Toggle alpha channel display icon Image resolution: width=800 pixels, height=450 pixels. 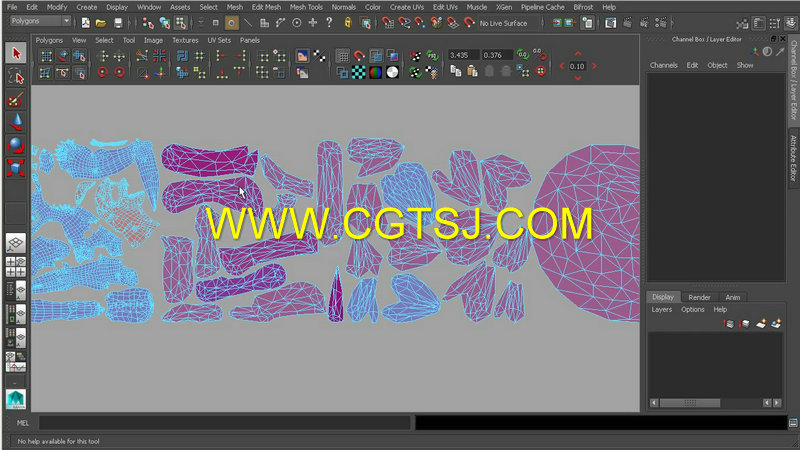tap(392, 72)
